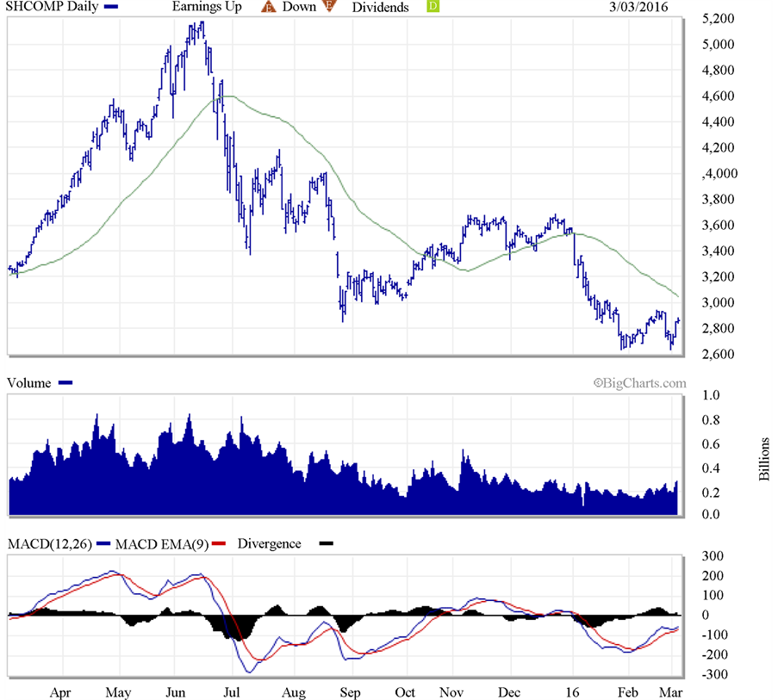Select the Earnings Down 'E' icon
Screen dimensions: 778x700
click(328, 7)
